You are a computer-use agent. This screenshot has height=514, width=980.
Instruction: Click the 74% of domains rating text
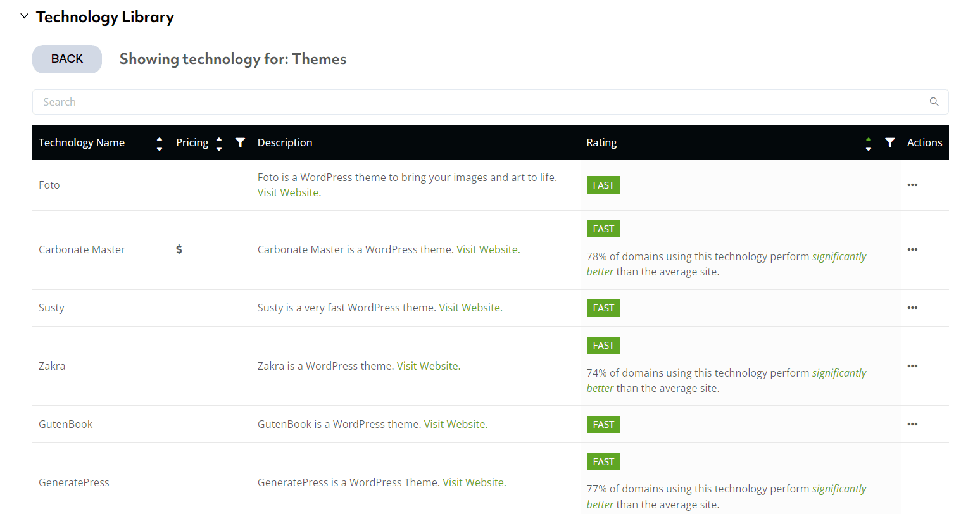[726, 380]
